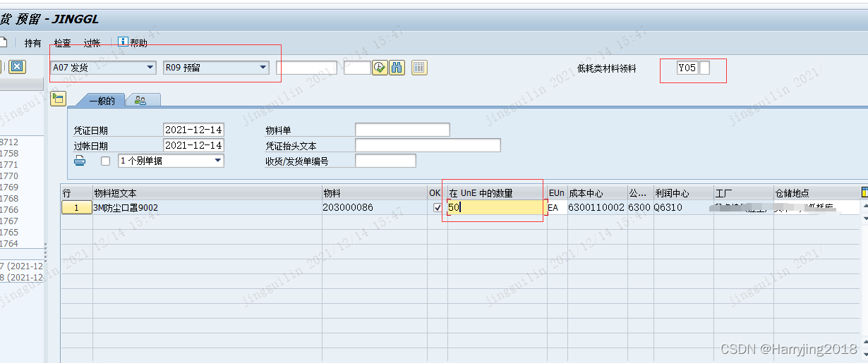Viewport: 868px width, 363px height.
Task: Click the 物料短文本 column header
Action: 207,193
